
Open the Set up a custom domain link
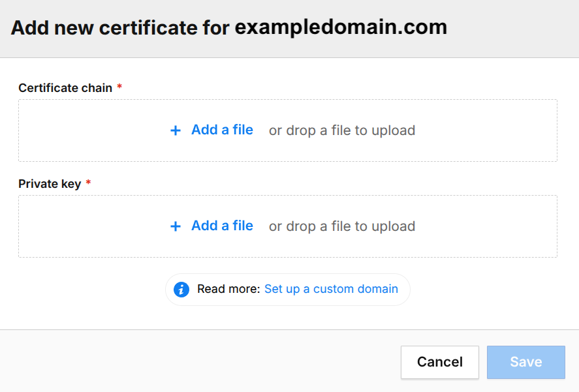tap(331, 289)
